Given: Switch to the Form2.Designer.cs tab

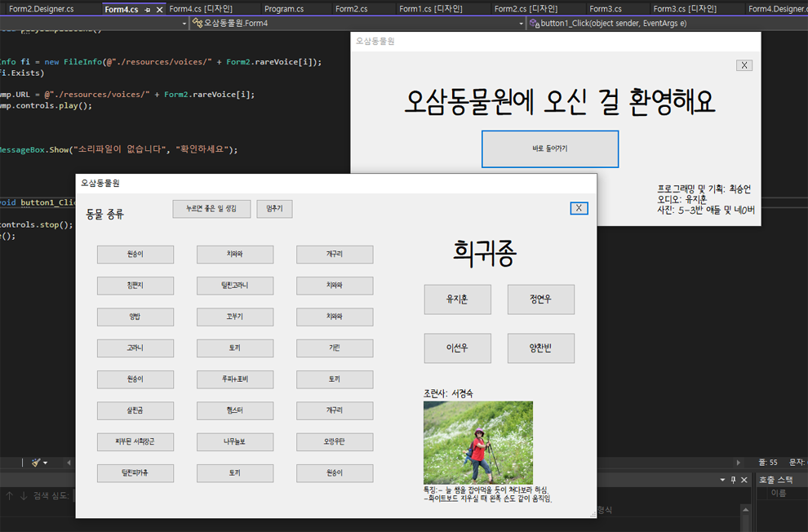Looking at the screenshot, I should coord(42,9).
